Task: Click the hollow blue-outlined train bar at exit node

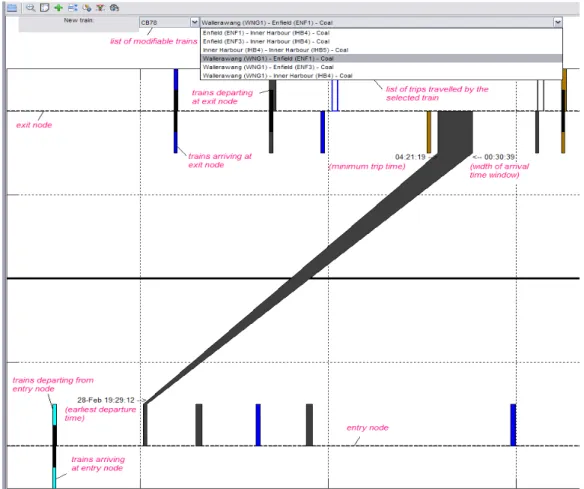Action: 335,95
